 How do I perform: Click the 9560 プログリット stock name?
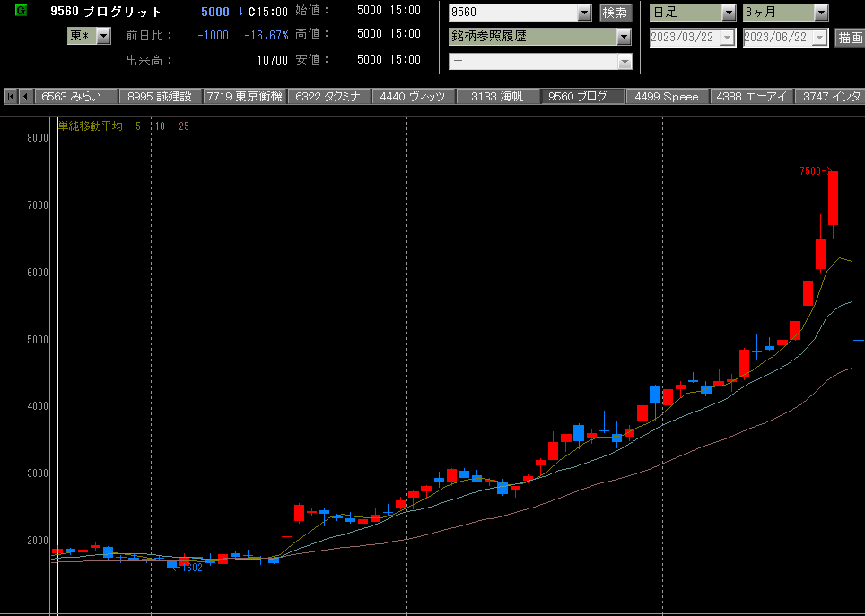(106, 13)
